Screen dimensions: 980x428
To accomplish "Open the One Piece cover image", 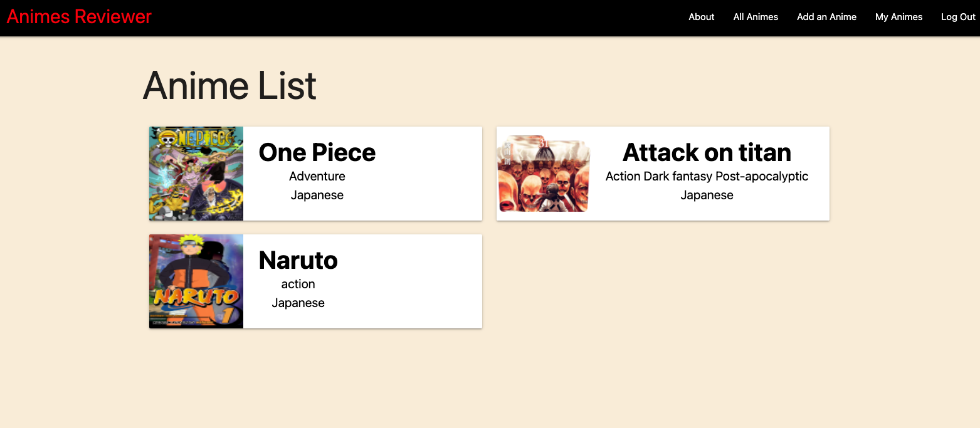I will (x=196, y=174).
